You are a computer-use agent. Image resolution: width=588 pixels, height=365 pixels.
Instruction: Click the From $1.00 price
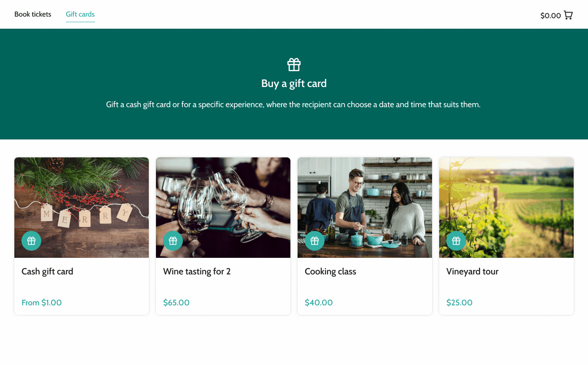coord(42,303)
